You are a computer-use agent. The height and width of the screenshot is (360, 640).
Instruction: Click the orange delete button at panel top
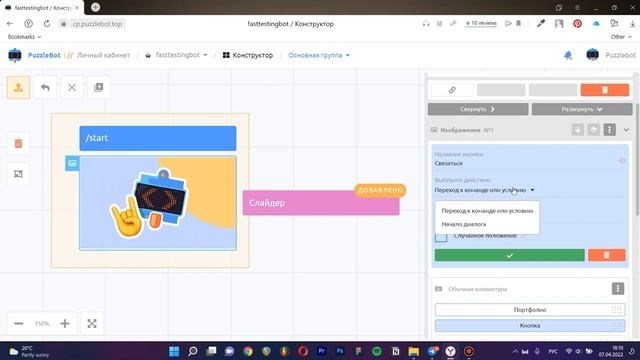point(605,90)
